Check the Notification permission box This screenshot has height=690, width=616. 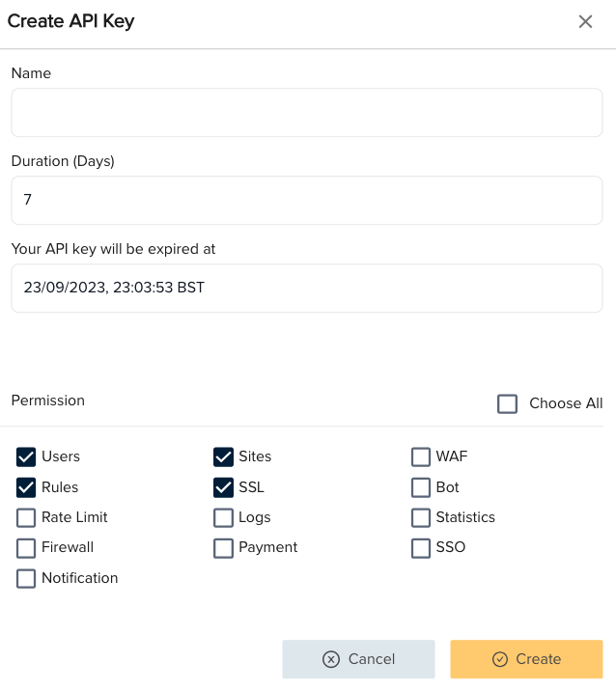click(26, 579)
